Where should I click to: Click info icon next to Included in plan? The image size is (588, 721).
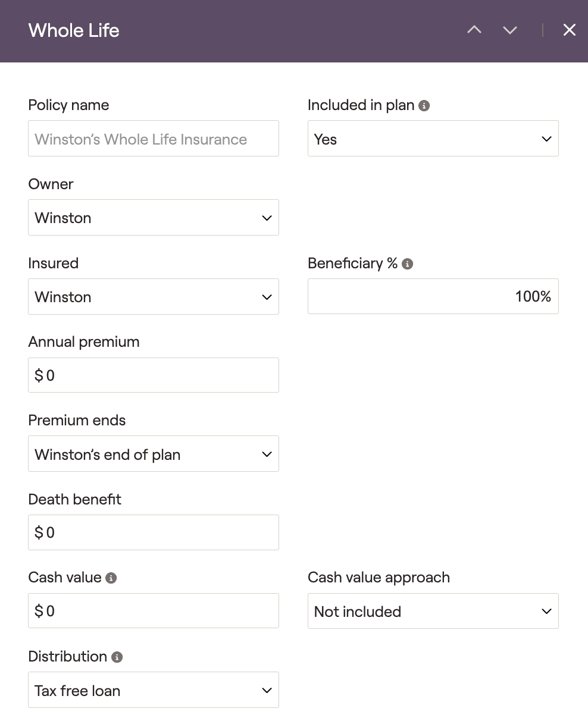(x=424, y=106)
